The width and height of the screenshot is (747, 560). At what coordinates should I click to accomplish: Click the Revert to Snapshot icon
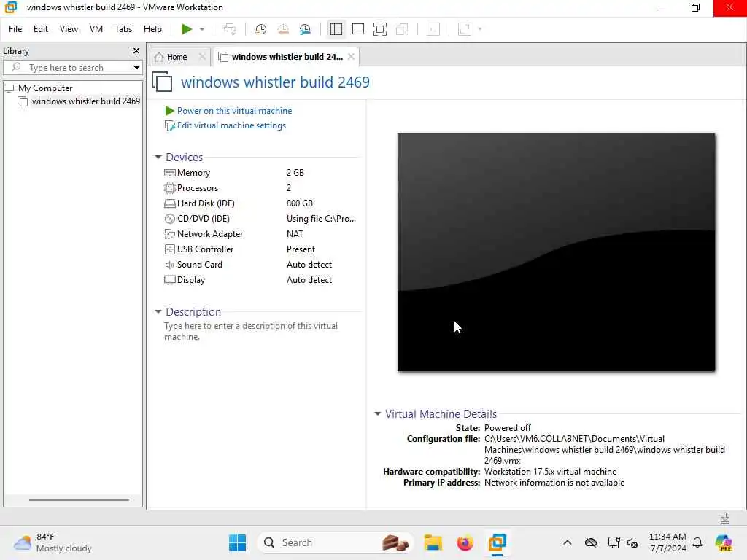pos(283,29)
